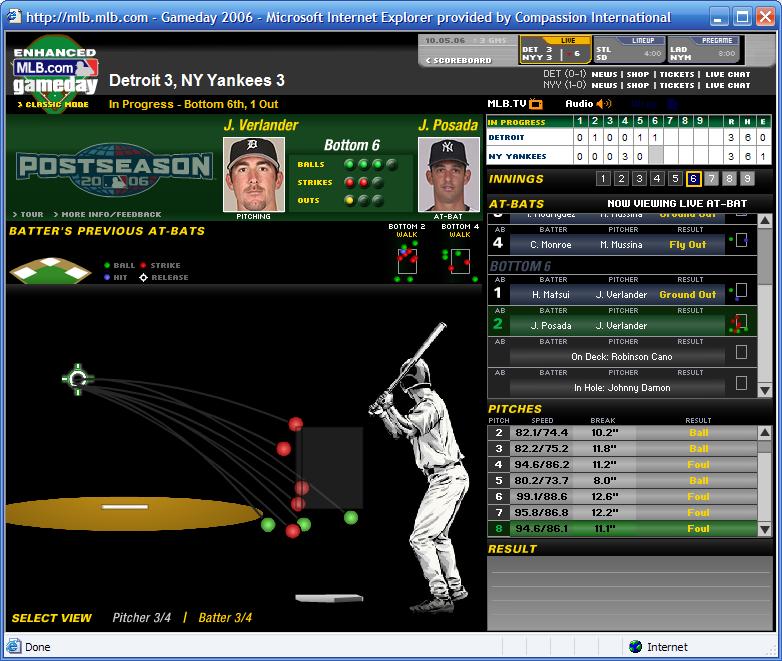Screen dimensions: 782x661
Task: Open DET Tickets link
Action: pos(677,74)
